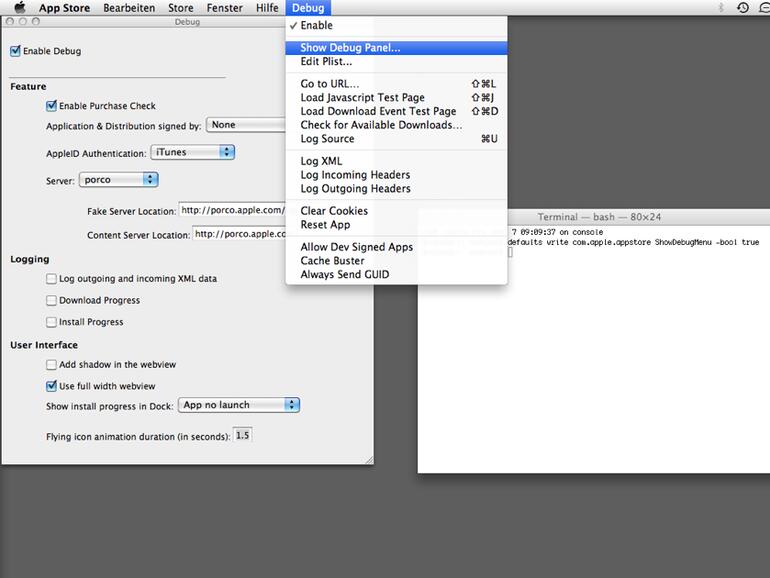Viewport: 770px width, 578px height.
Task: Open the Server porco dropdown
Action: coord(118,180)
